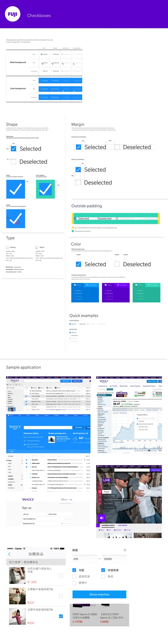This screenshot has height=644, width=168.
Task: Click the Johnny first name field
Action: pos(35,514)
